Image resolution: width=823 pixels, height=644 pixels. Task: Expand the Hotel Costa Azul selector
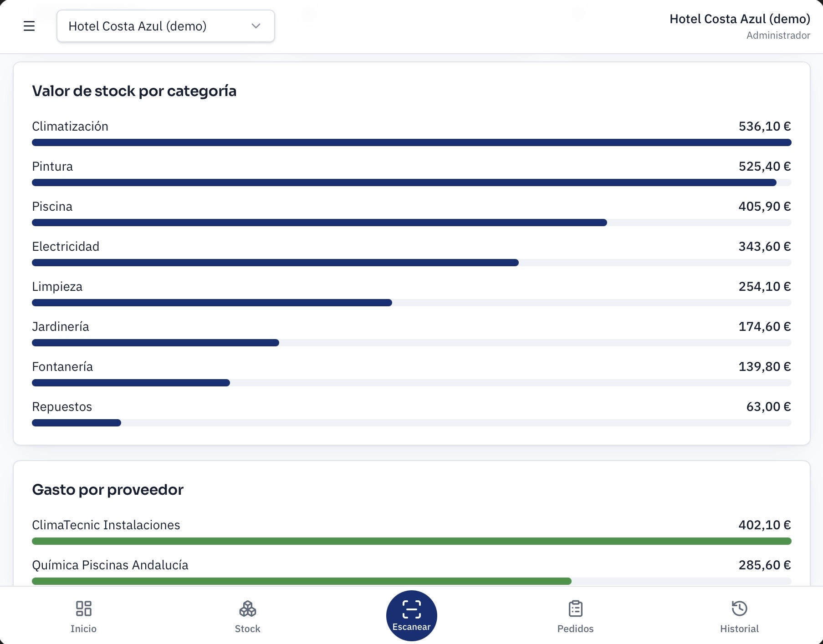click(166, 26)
